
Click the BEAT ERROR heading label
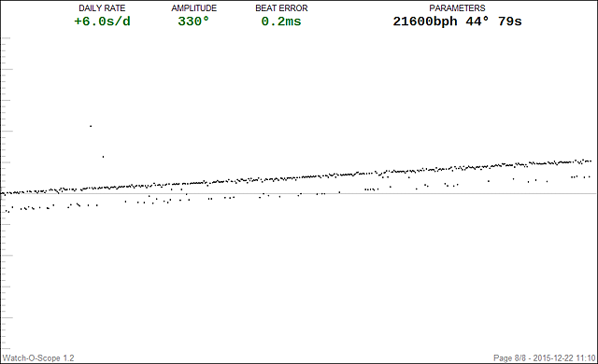[x=281, y=8]
